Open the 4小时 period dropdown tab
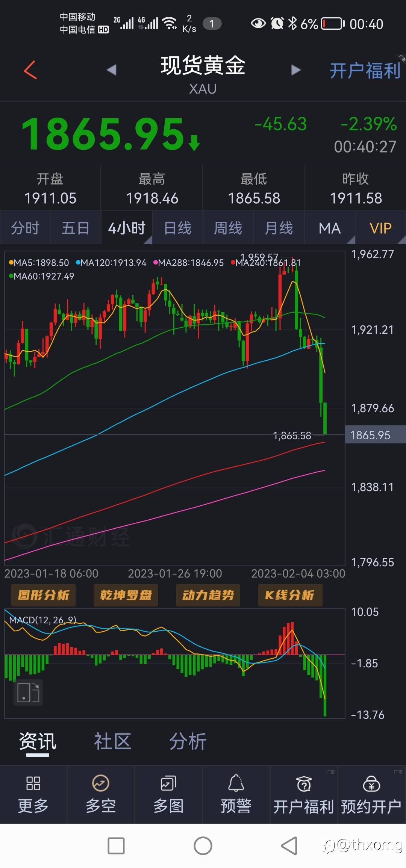Viewport: 406px width, 868px height. click(x=127, y=228)
